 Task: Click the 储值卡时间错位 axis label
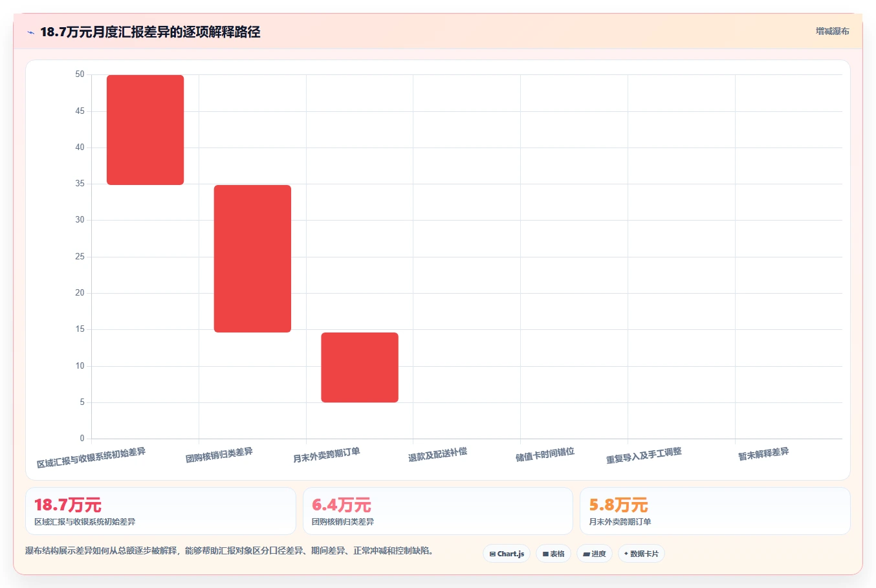pos(545,454)
